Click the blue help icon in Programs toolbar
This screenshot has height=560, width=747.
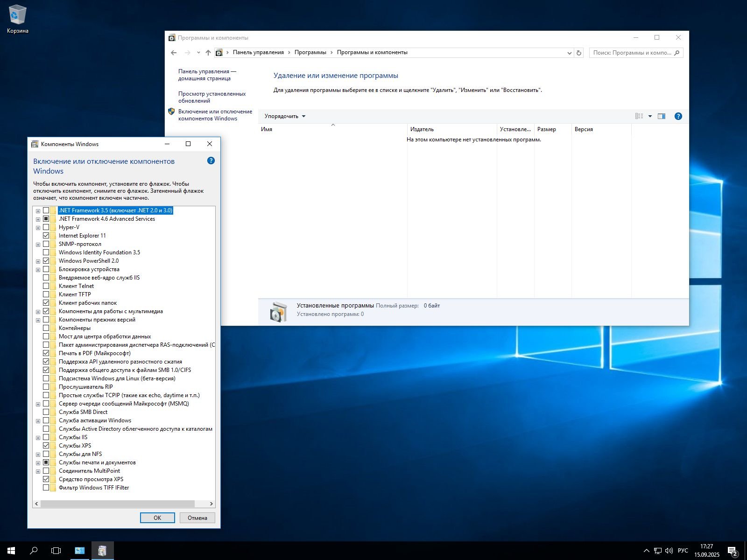(x=678, y=116)
